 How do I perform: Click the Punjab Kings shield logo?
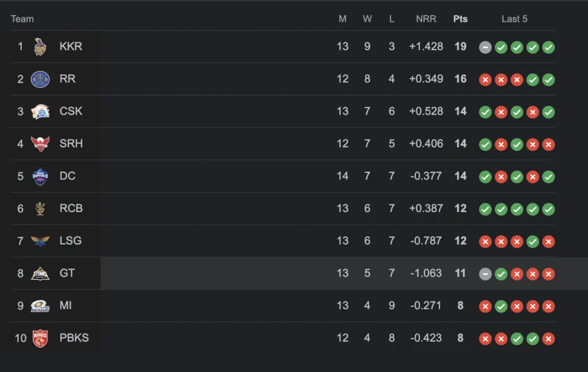[40, 338]
